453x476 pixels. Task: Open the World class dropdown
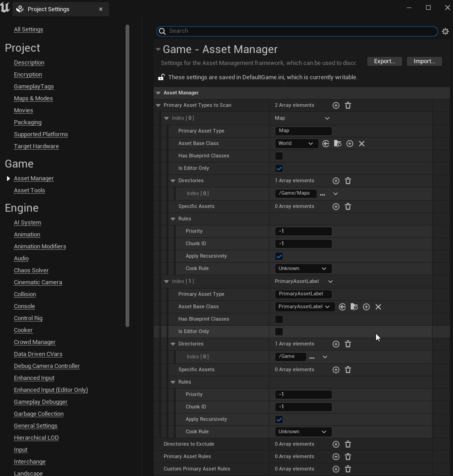[296, 143]
